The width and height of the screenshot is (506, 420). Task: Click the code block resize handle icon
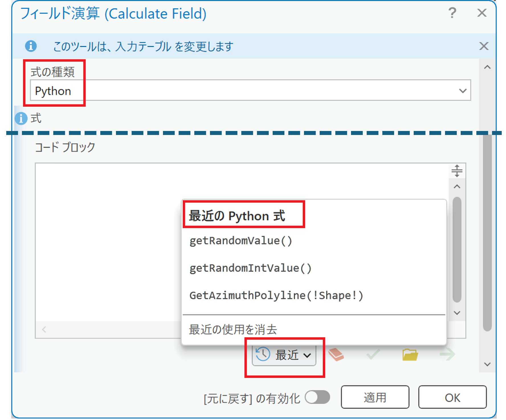click(x=457, y=171)
